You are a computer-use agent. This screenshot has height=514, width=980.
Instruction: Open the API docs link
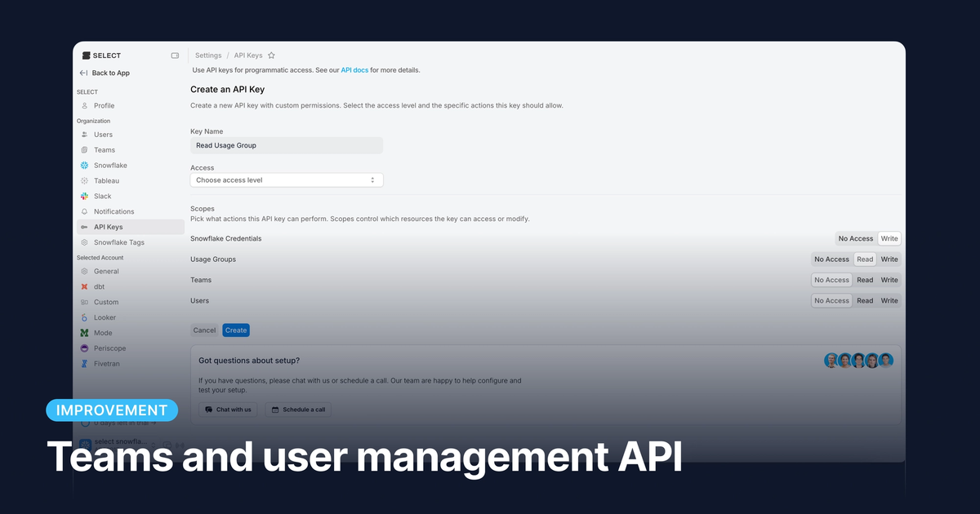(354, 70)
